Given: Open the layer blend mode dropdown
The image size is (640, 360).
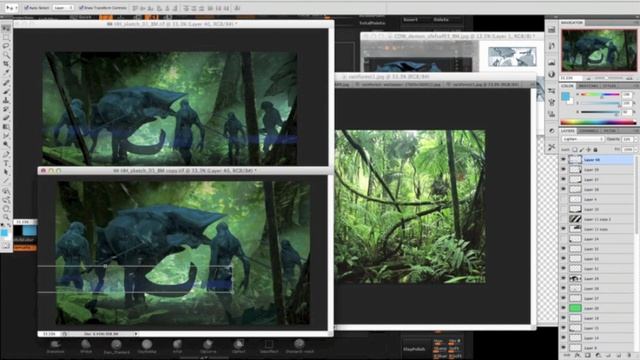Looking at the screenshot, I should point(582,139).
